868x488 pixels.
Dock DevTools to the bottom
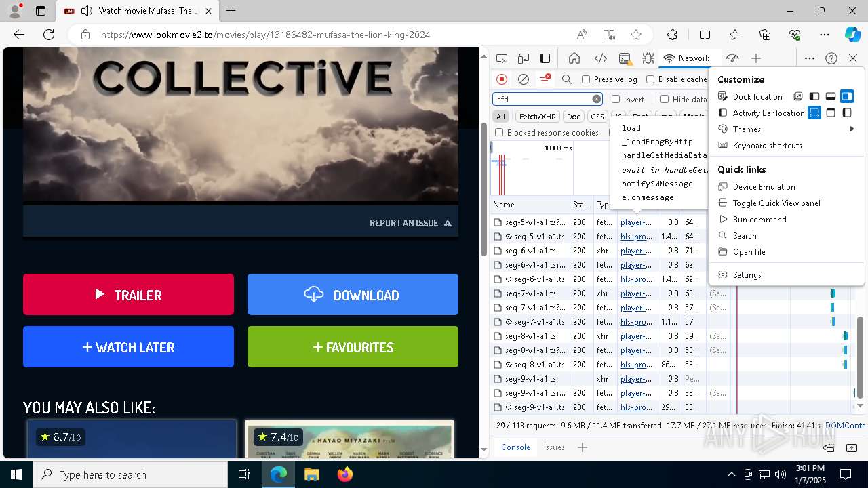pos(831,96)
